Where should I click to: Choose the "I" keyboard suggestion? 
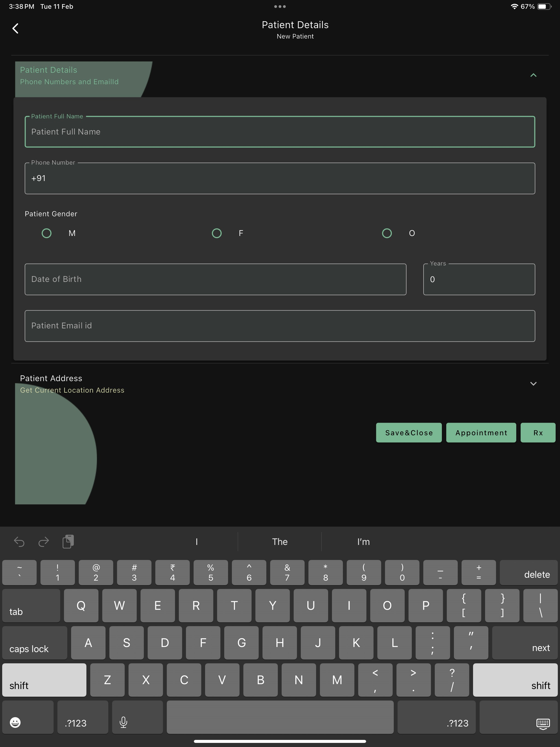pyautogui.click(x=197, y=542)
